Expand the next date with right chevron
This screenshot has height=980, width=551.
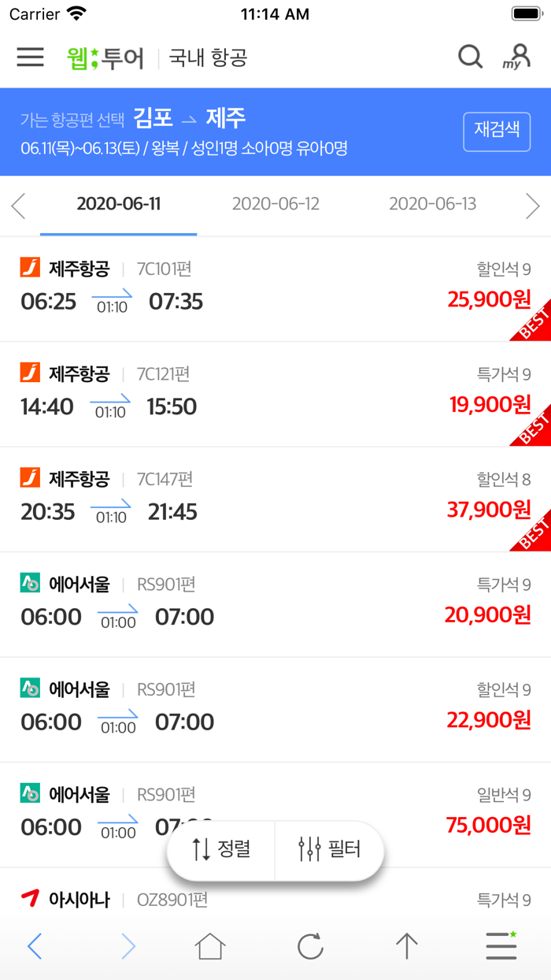point(533,205)
